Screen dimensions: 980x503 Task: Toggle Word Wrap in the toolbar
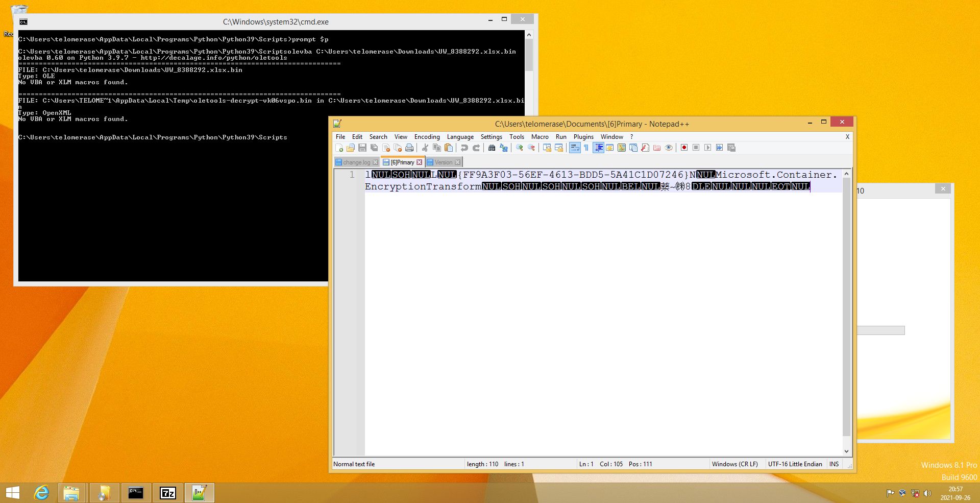[575, 148]
